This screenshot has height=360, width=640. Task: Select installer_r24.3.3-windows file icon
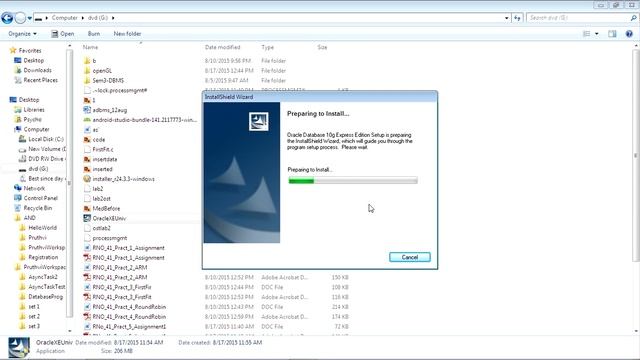[x=87, y=179]
